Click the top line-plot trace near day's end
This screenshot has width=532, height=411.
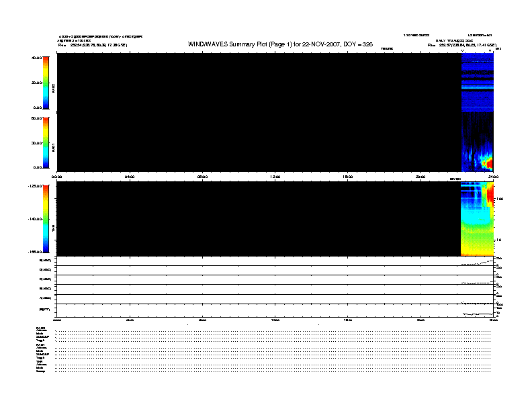pos(478,263)
